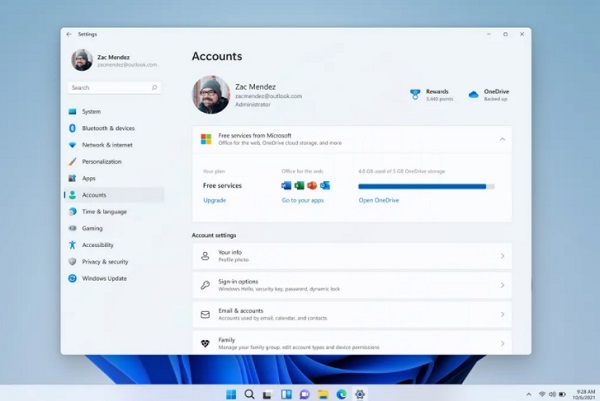Screen dimensions: 600x401
Task: Click the Settings search field
Action: tap(114, 88)
